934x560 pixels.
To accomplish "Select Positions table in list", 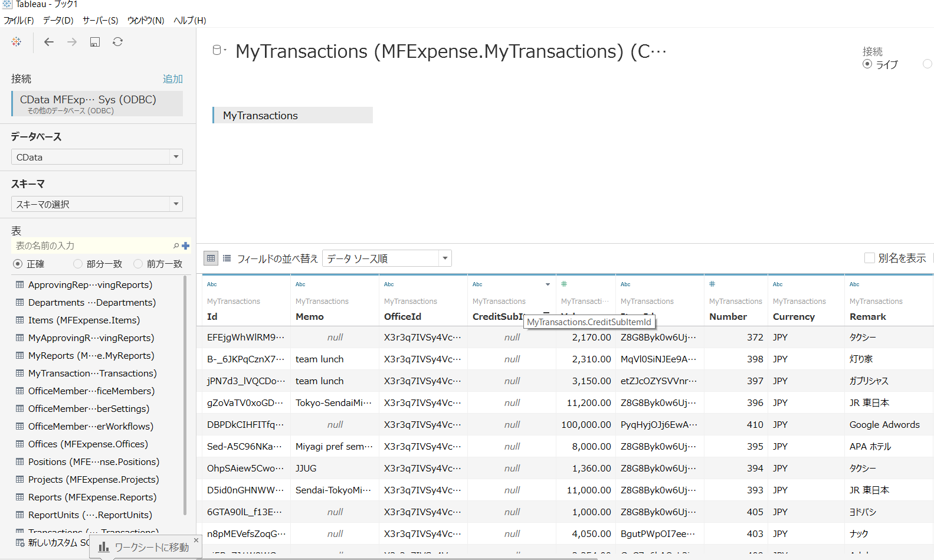I will [x=94, y=461].
